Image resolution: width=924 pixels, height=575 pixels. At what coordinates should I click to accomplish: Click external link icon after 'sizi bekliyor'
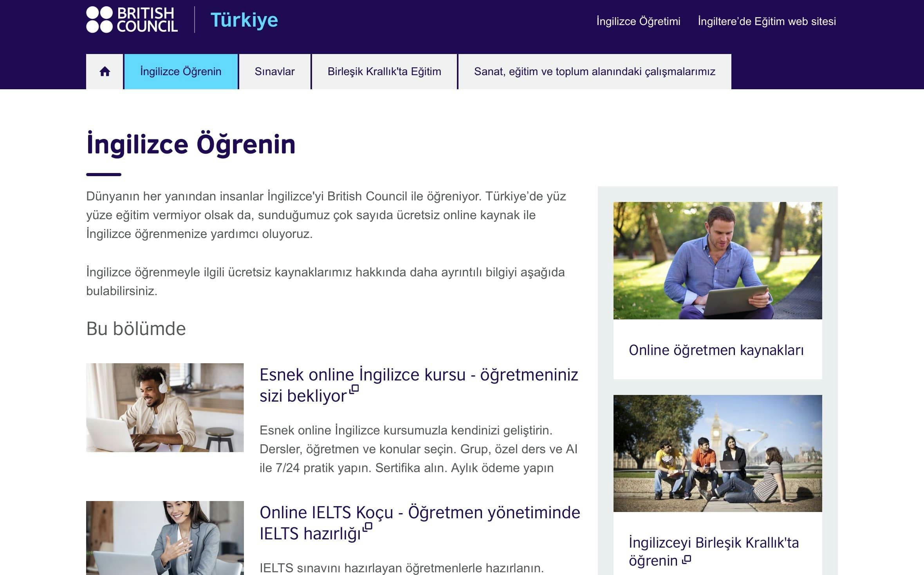(x=354, y=389)
